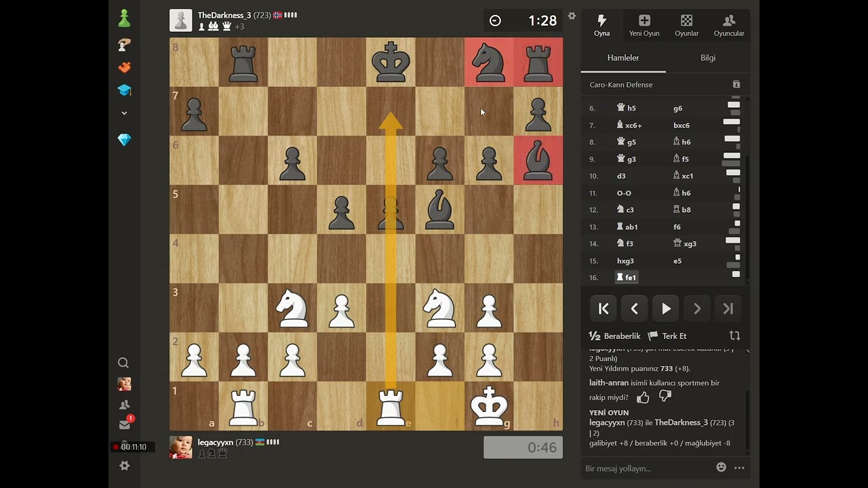Click the white knight on c3
Viewport: 868px width, 488px height.
pos(292,308)
